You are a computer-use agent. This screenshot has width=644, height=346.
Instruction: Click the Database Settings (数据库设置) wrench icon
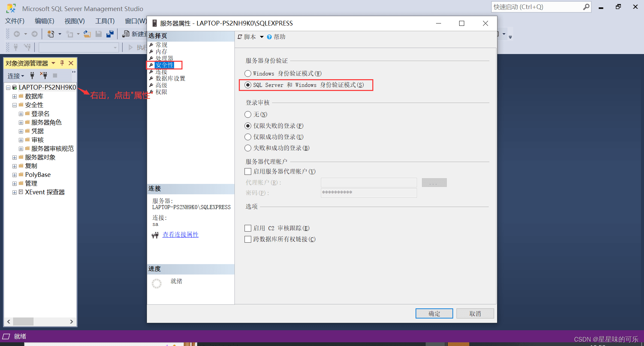[151, 78]
